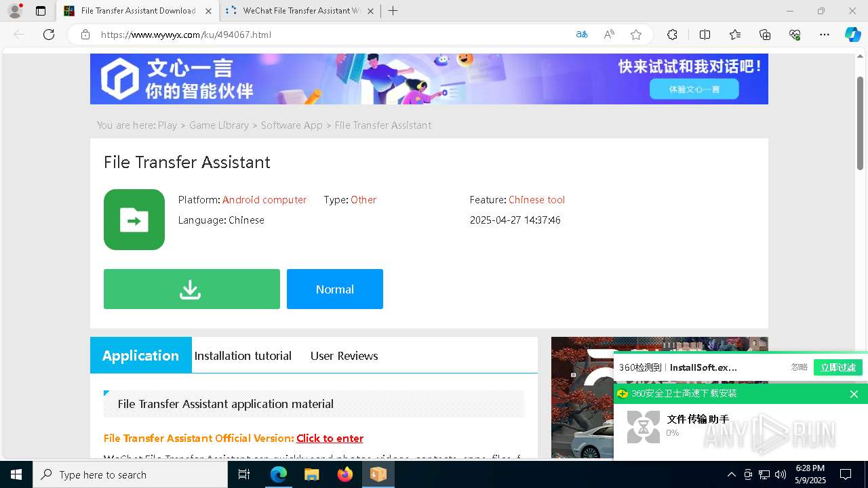The width and height of the screenshot is (868, 488).
Task: Open the installer package taskbar icon
Action: (378, 474)
